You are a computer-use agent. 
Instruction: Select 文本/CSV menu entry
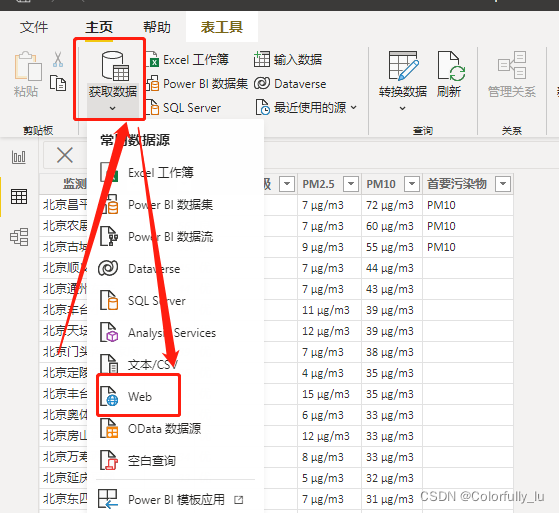click(x=175, y=364)
